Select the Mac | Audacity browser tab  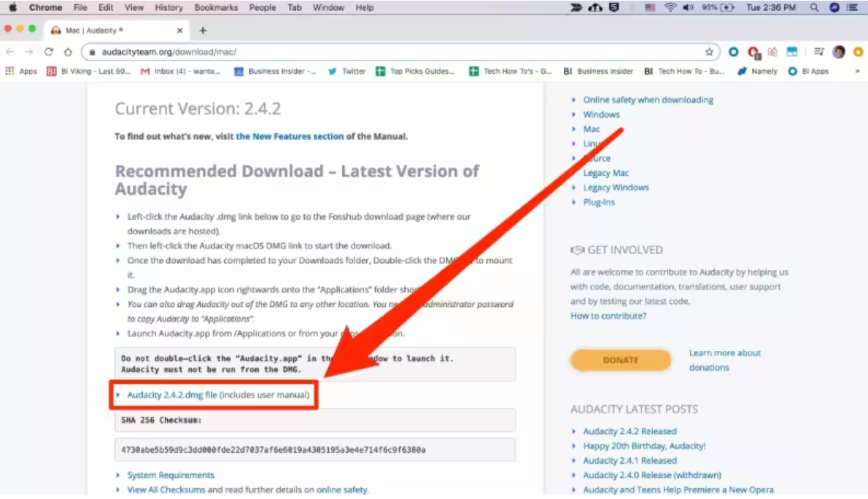click(x=116, y=31)
